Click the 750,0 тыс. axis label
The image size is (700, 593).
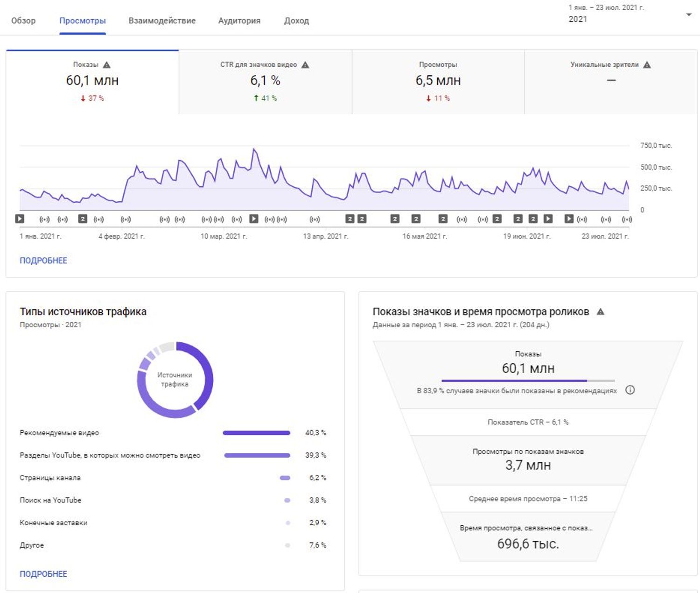(x=656, y=146)
